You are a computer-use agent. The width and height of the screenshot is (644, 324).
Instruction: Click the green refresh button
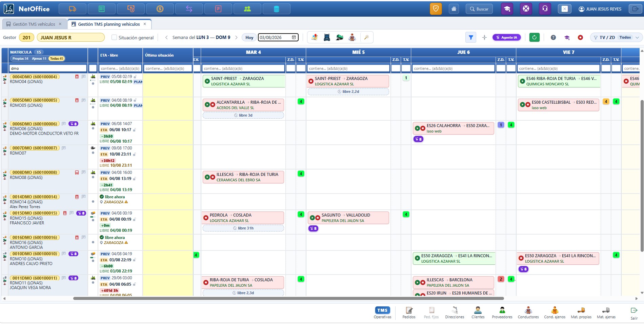(535, 37)
